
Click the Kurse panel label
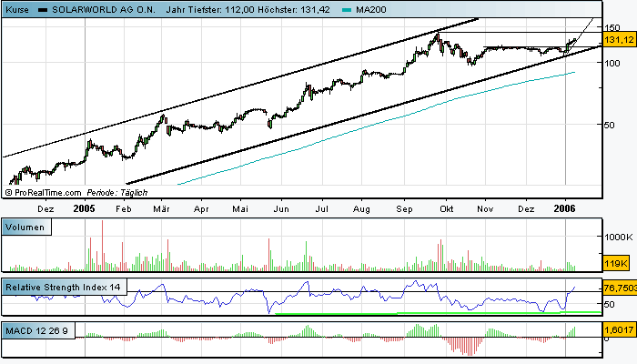(x=17, y=9)
